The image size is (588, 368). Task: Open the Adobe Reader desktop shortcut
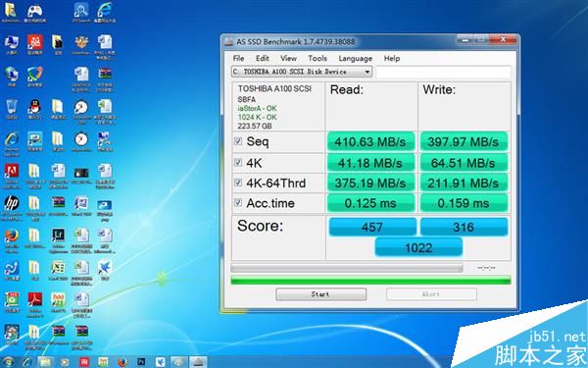click(34, 301)
